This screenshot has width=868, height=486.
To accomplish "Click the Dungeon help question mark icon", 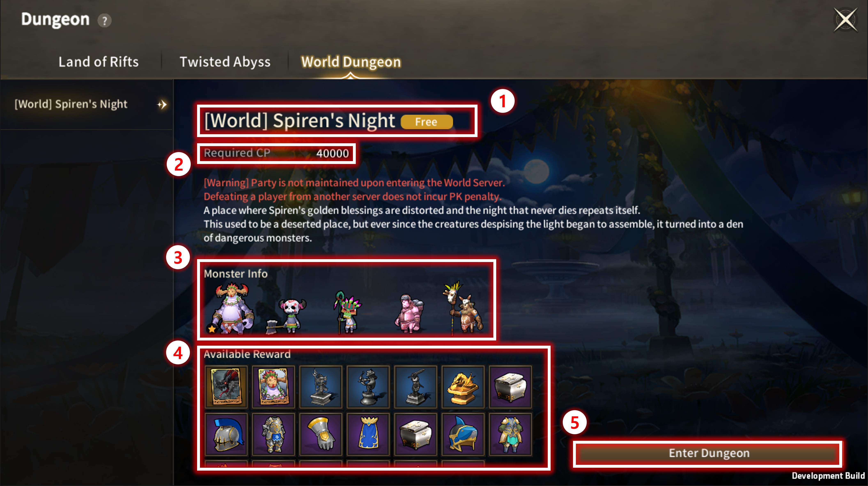I will point(104,21).
